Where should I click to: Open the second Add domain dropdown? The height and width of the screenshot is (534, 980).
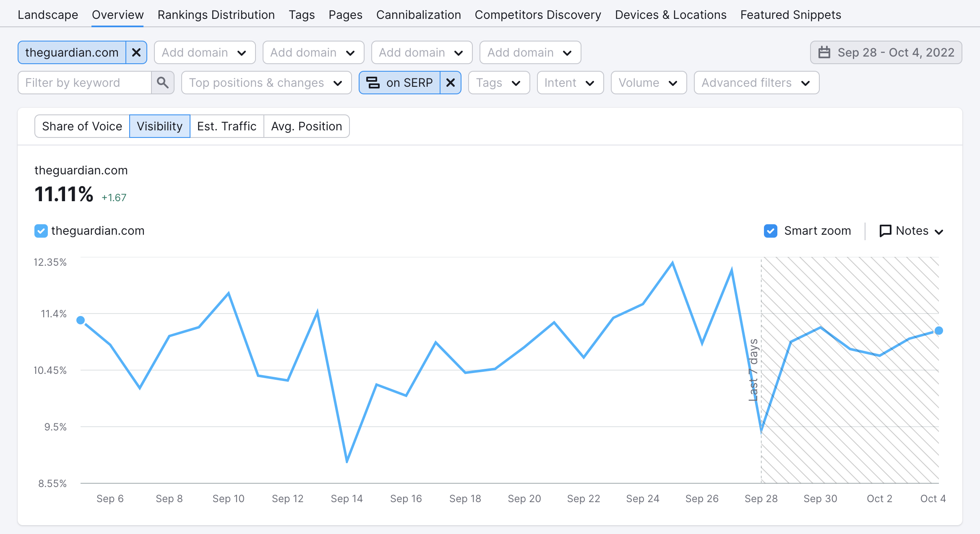313,52
